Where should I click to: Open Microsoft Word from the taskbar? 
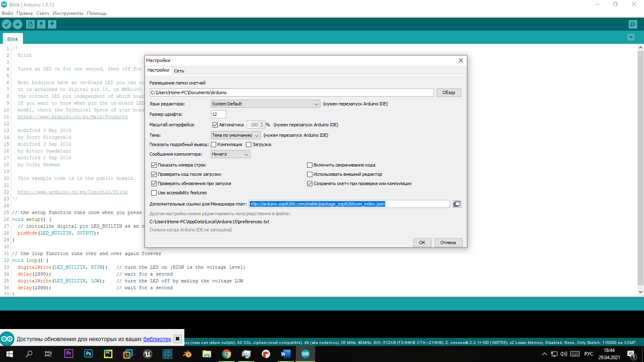(286, 354)
